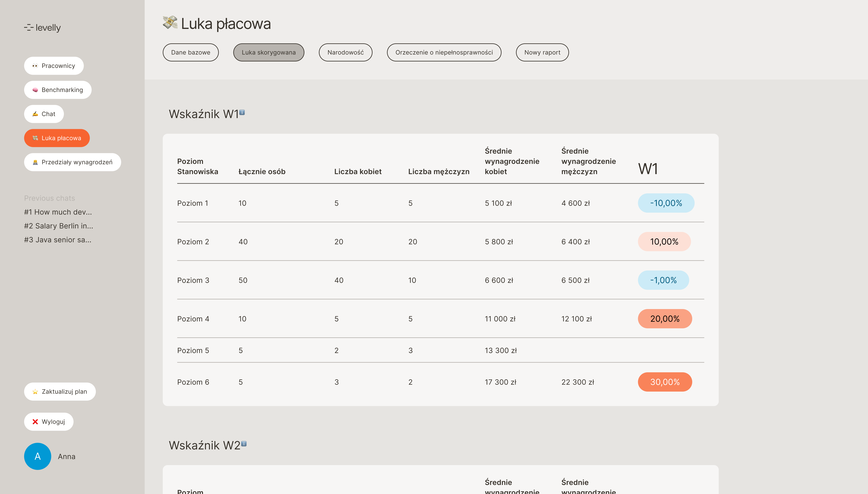Click the icon beside Przedziały wynagrodzeń
This screenshot has height=494, width=868.
point(35,162)
